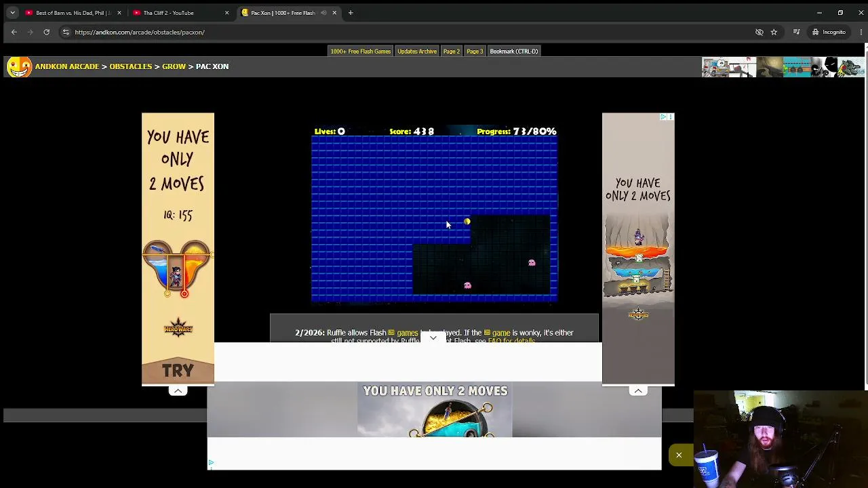Image resolution: width=868 pixels, height=488 pixels.
Task: Open the OBSTACLES breadcrumb link
Action: tap(130, 66)
